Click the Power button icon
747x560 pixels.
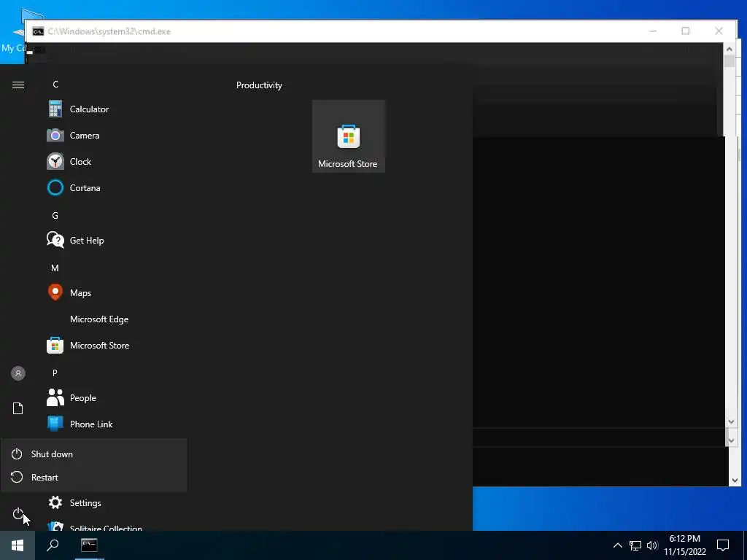tap(18, 514)
